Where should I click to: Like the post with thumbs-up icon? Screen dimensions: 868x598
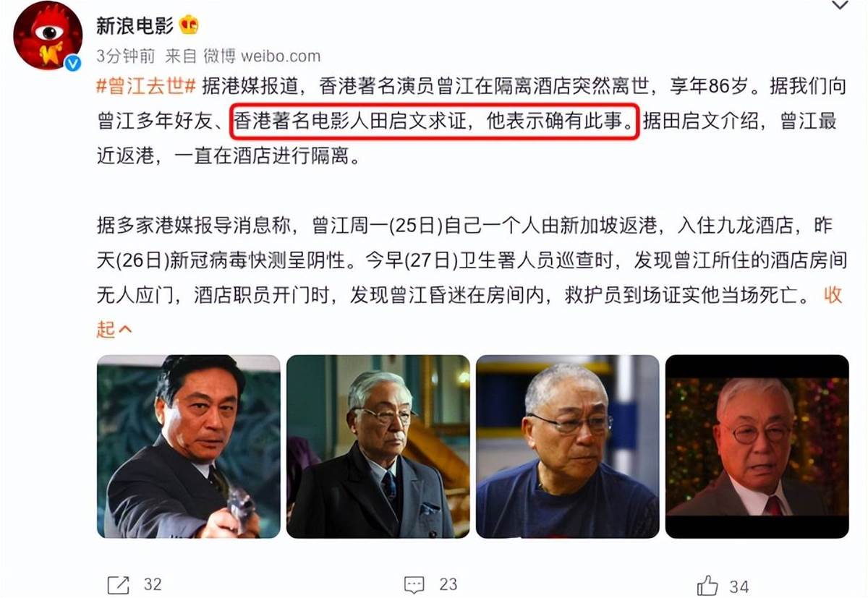click(x=707, y=585)
